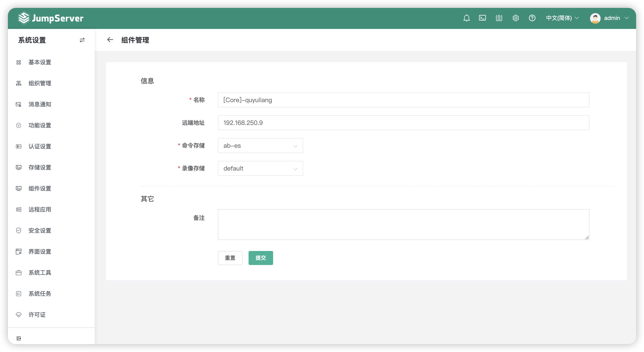Open the 录像存储 default dropdown

tap(260, 168)
